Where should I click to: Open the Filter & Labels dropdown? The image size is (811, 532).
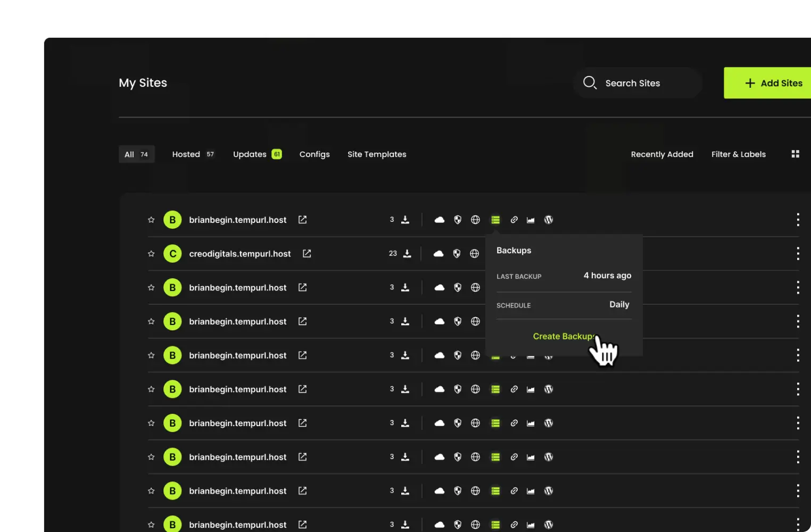coord(739,154)
